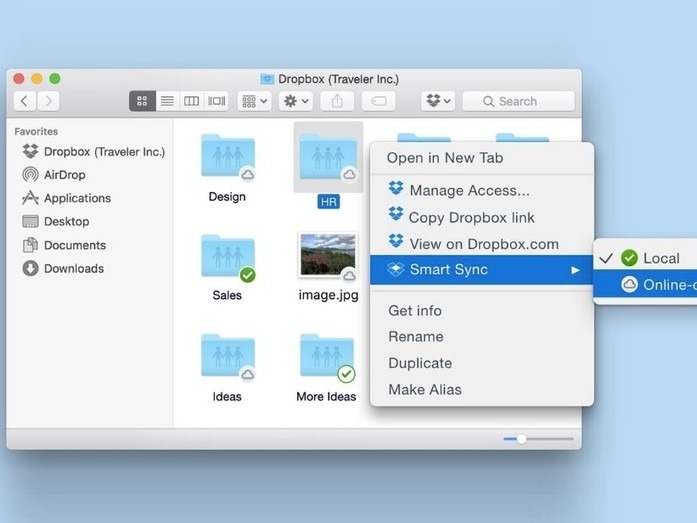Switch to column view

tap(192, 101)
